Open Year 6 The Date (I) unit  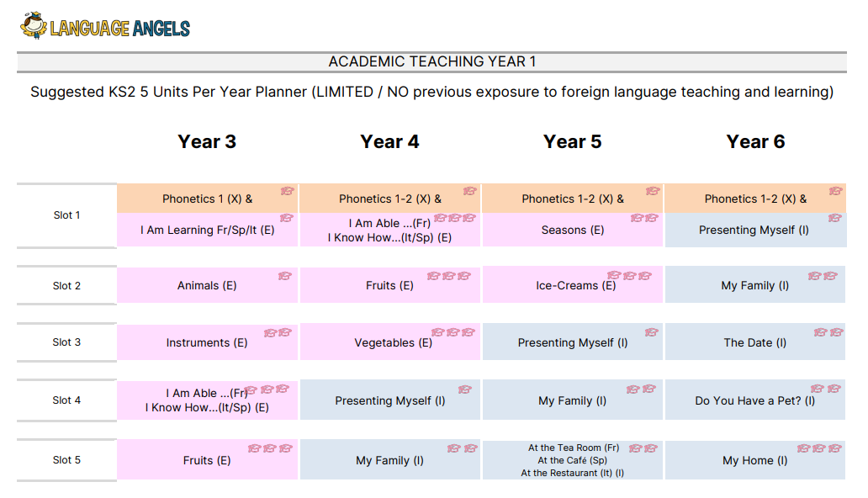pos(755,342)
